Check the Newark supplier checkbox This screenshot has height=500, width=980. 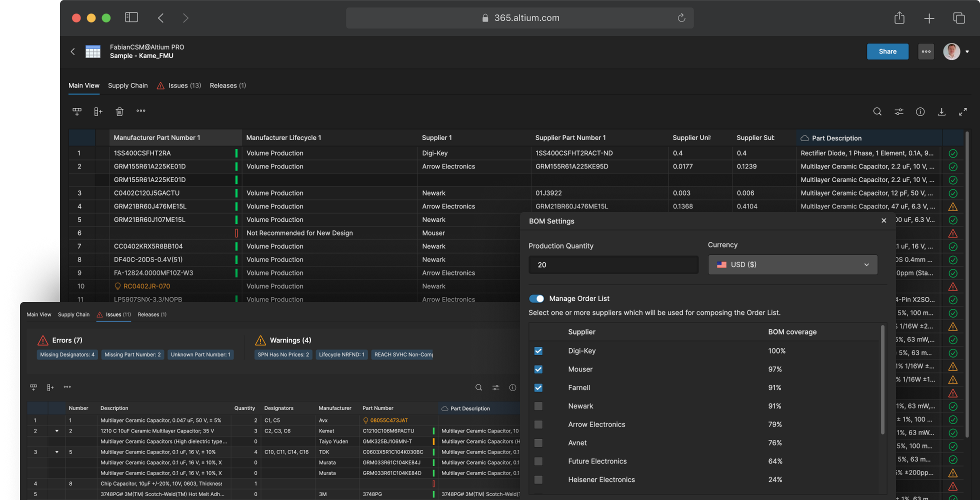538,406
